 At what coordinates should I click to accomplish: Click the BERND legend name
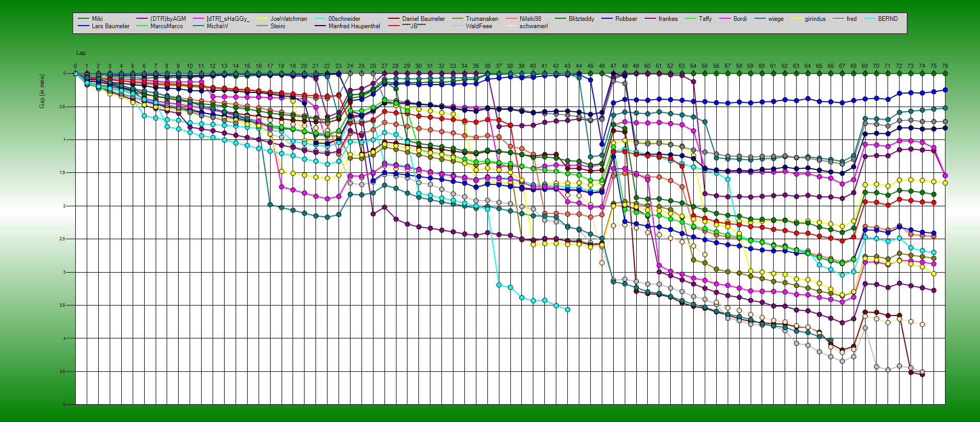coord(888,19)
